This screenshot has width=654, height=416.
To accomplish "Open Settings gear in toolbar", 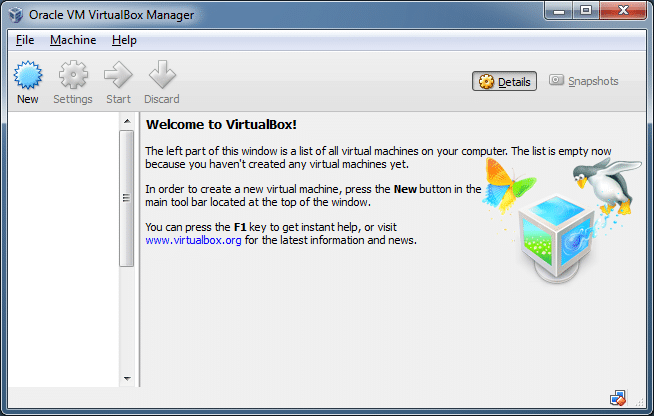I will click(73, 75).
